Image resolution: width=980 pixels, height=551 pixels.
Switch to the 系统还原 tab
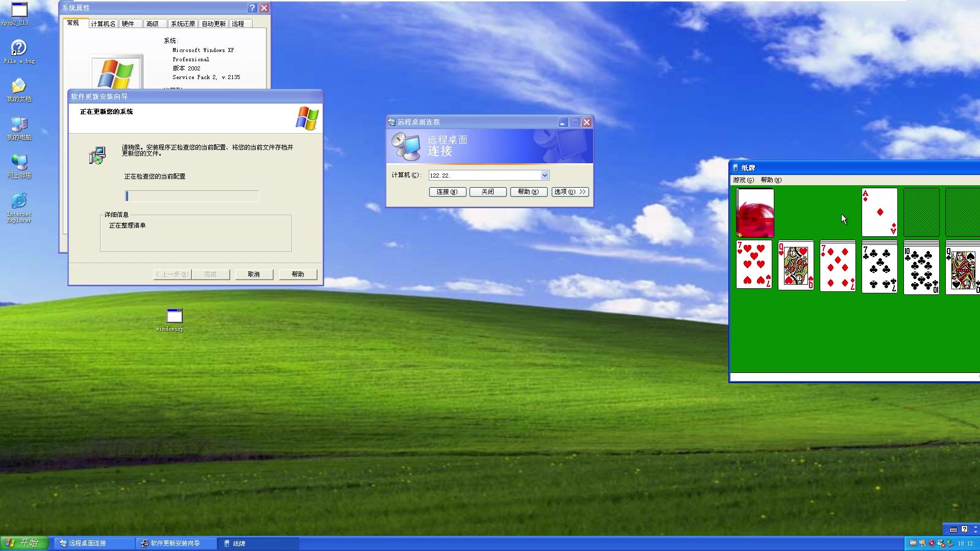183,24
